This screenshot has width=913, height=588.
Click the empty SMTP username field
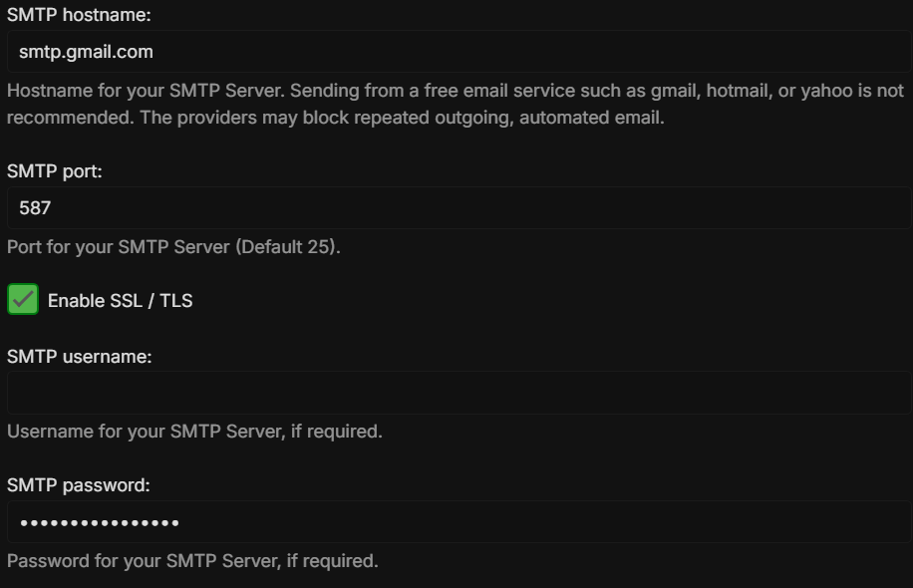(x=458, y=393)
